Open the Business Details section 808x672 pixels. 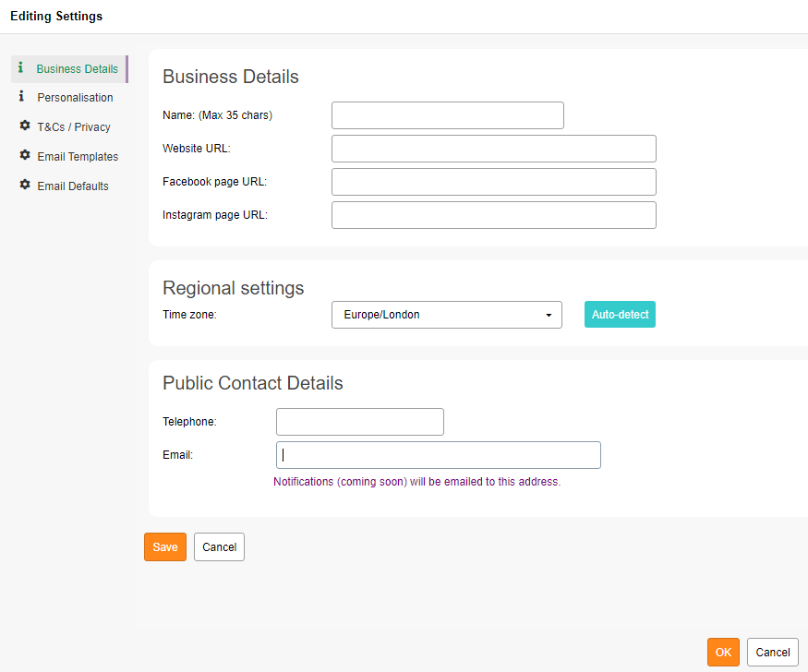[69, 69]
